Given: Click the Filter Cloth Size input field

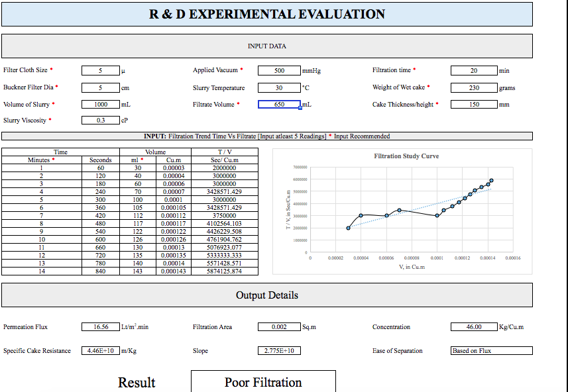Looking at the screenshot, I should coord(101,70).
